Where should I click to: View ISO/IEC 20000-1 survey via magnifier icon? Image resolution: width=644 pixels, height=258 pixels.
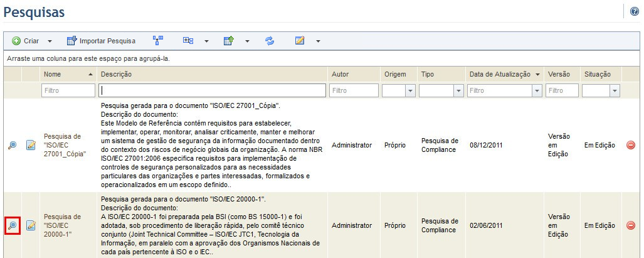tap(13, 225)
